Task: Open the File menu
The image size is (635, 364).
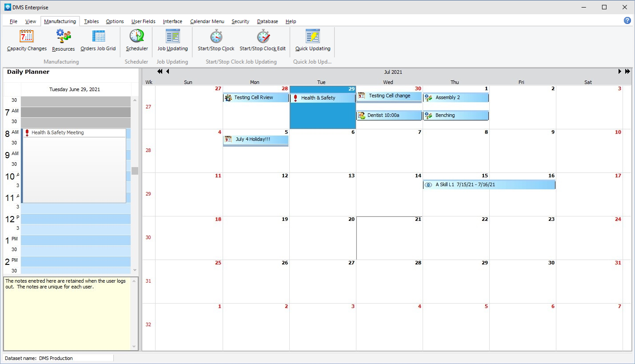Action: pyautogui.click(x=13, y=21)
